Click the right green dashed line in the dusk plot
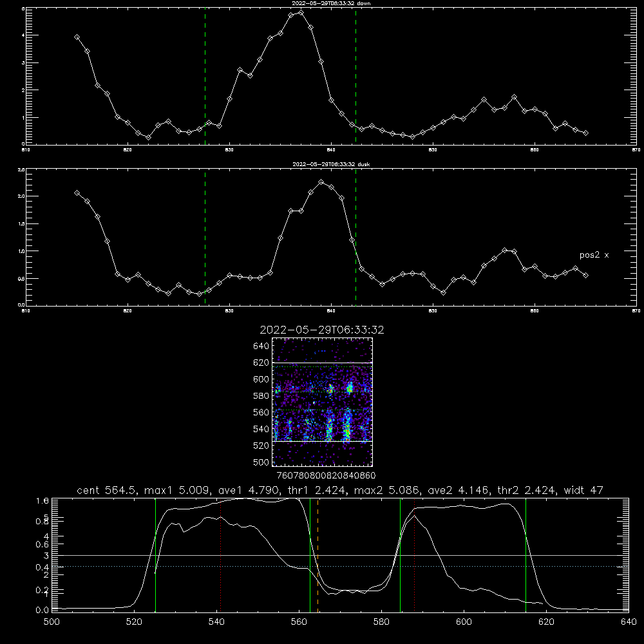The width and height of the screenshot is (644, 644). pyautogui.click(x=355, y=238)
